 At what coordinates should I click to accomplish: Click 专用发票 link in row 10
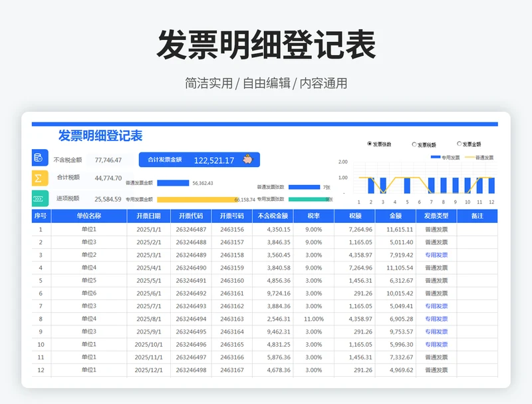pos(437,345)
